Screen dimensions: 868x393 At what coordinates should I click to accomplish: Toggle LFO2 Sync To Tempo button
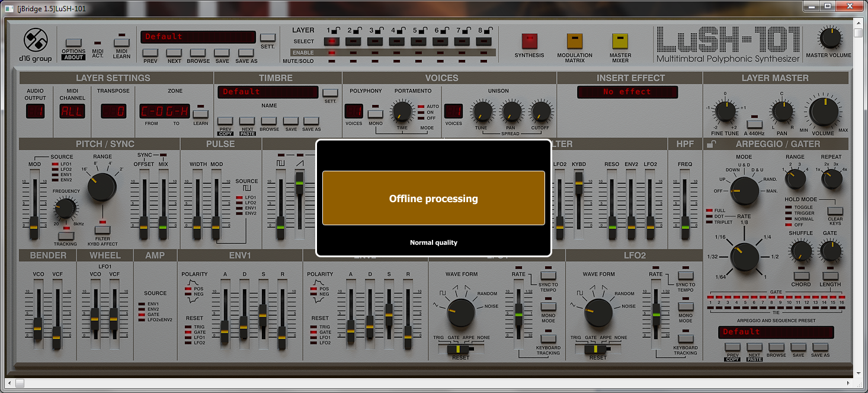[x=686, y=276]
